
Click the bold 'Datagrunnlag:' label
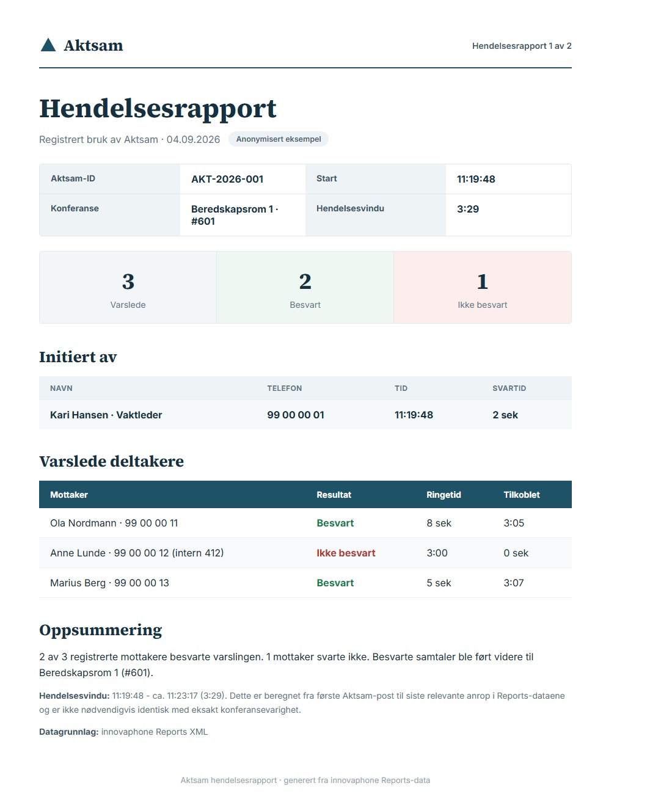(69, 732)
